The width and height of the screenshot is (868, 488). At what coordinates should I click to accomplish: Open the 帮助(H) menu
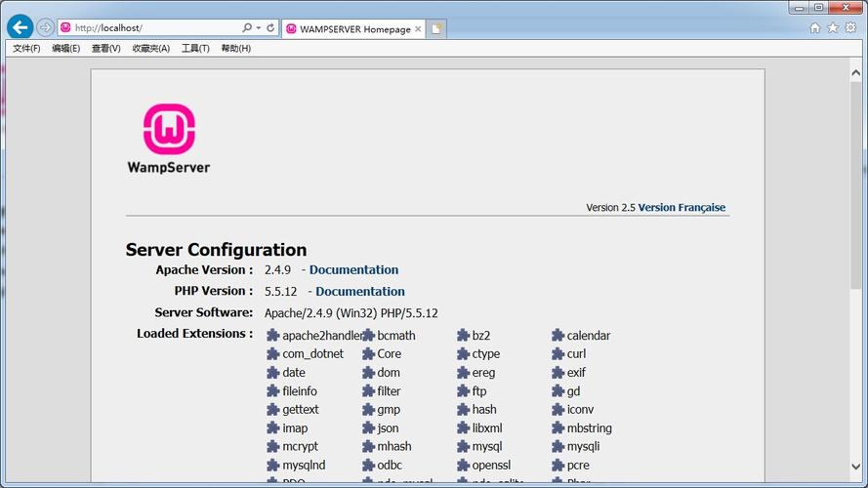click(x=236, y=48)
